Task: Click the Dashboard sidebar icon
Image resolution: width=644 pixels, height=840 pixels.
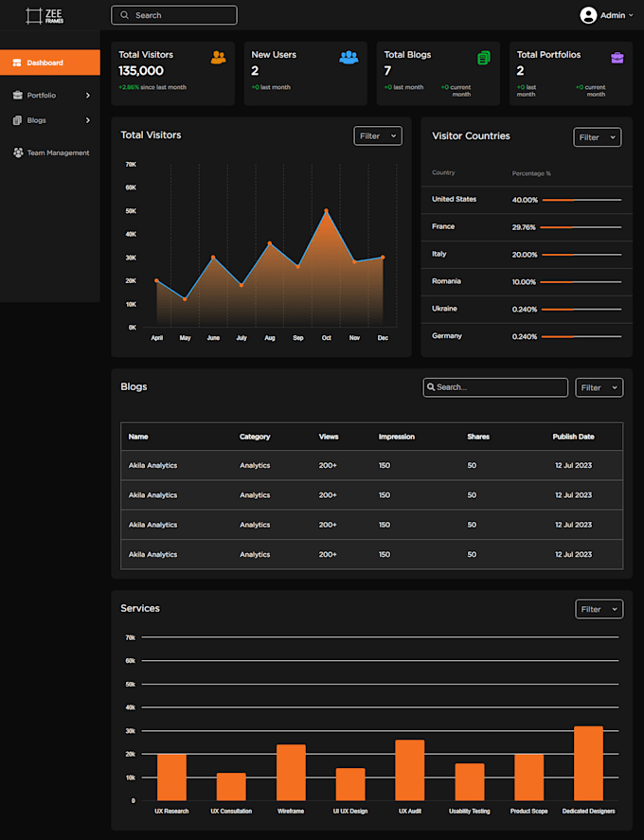Action: point(17,63)
